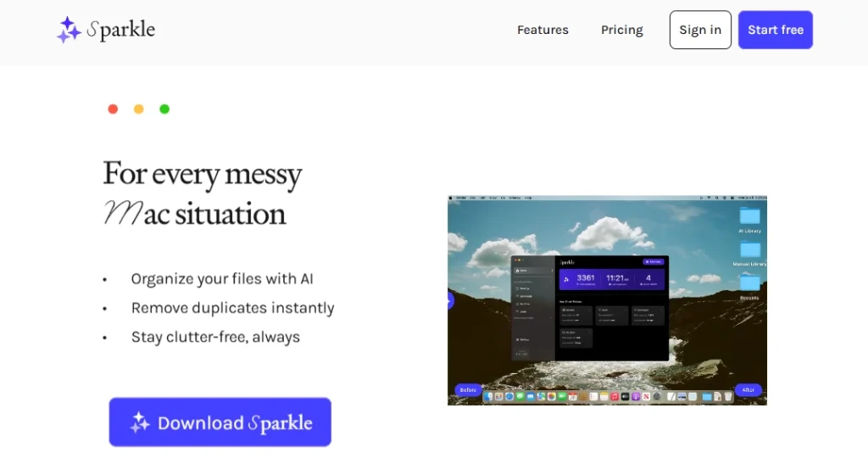Screen dimensions: 868x458
Task: Select the Recents folder in the demo
Action: click(x=749, y=287)
